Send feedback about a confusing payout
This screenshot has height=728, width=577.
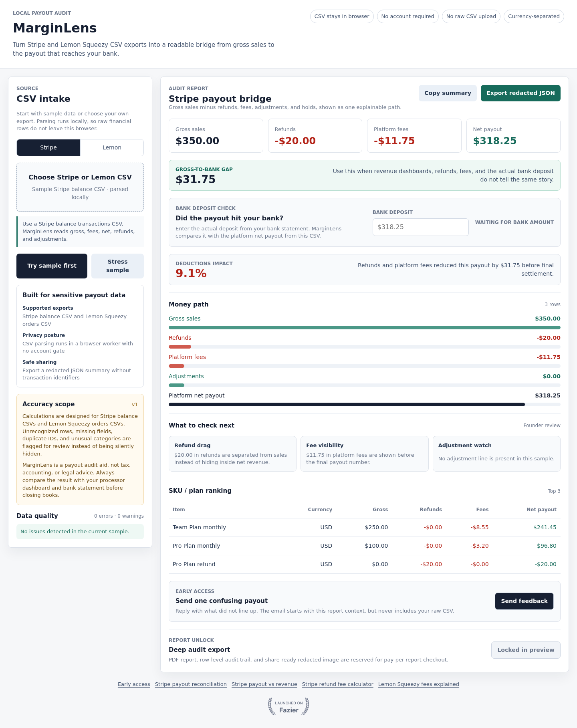(x=524, y=601)
